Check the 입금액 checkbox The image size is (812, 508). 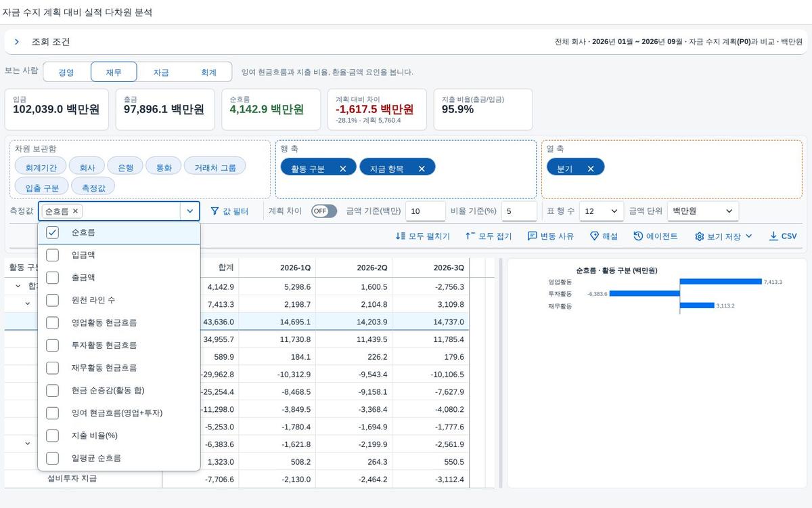click(52, 255)
